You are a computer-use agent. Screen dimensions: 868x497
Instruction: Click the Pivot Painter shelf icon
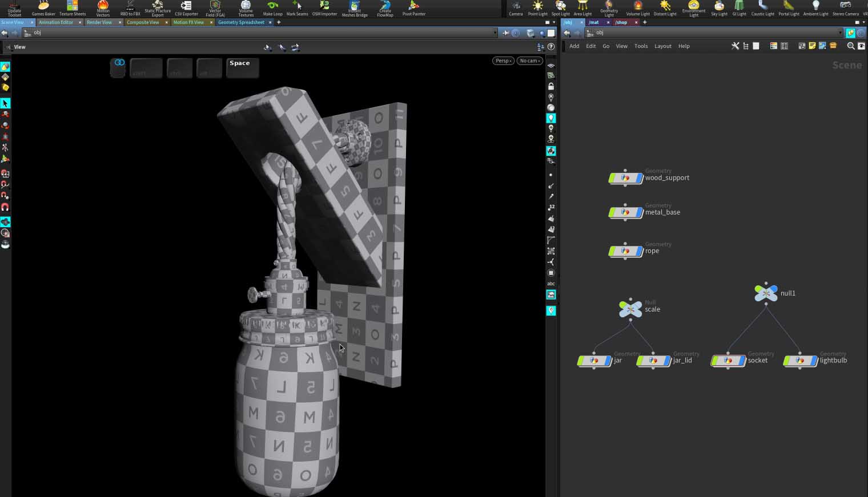413,8
